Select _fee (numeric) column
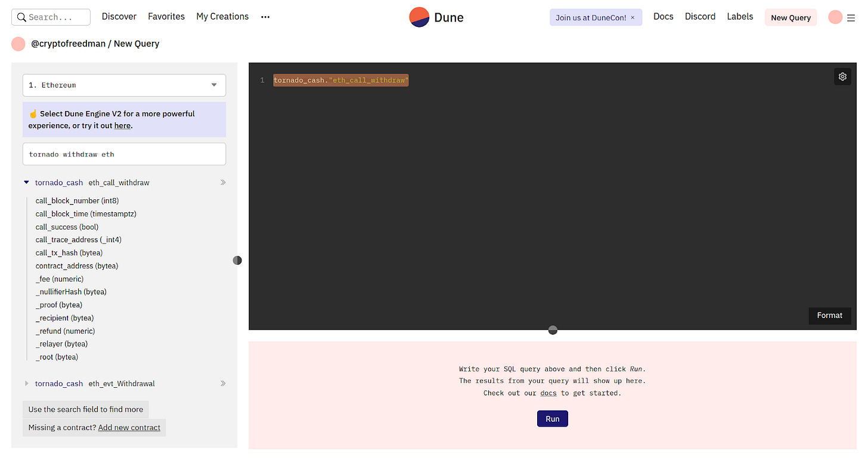 (x=60, y=279)
